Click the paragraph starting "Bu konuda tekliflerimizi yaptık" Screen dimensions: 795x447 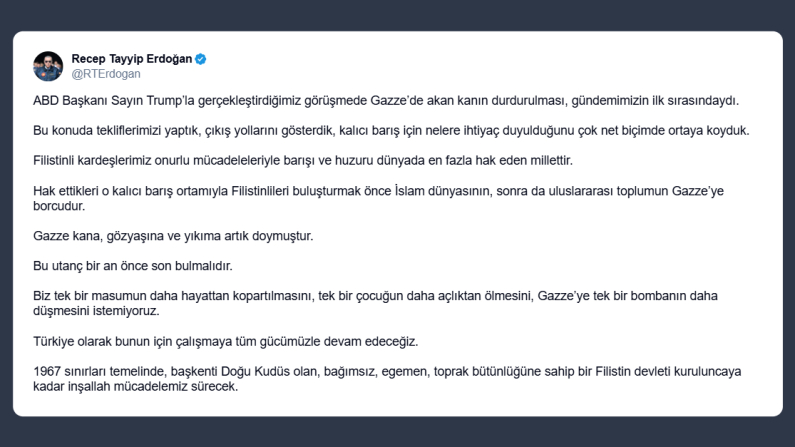click(391, 130)
